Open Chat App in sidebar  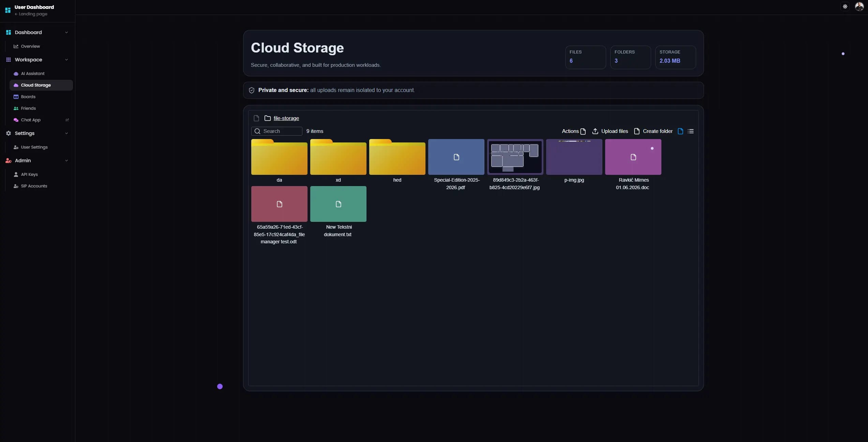(41, 120)
